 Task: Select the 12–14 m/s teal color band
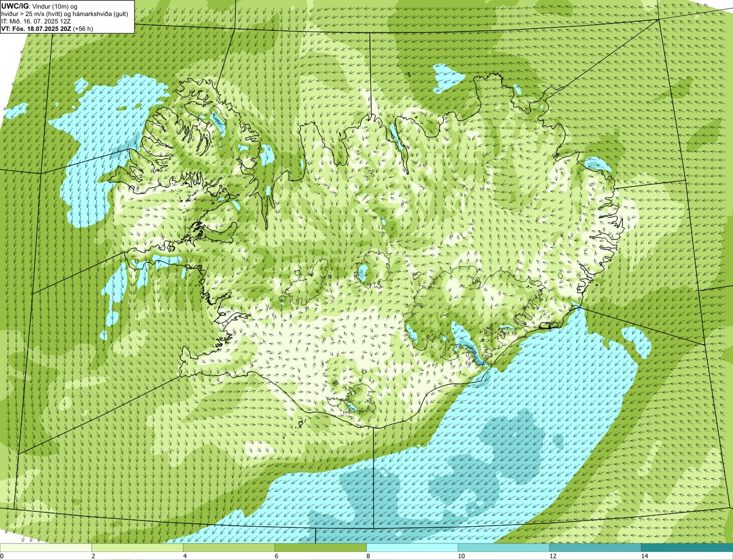[x=596, y=547]
